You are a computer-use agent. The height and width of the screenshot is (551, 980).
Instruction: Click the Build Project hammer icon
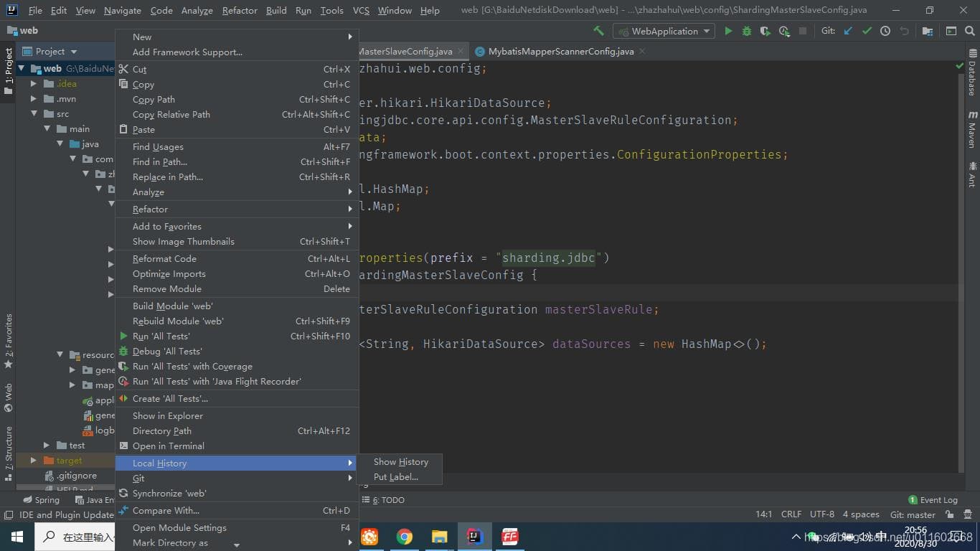(598, 31)
